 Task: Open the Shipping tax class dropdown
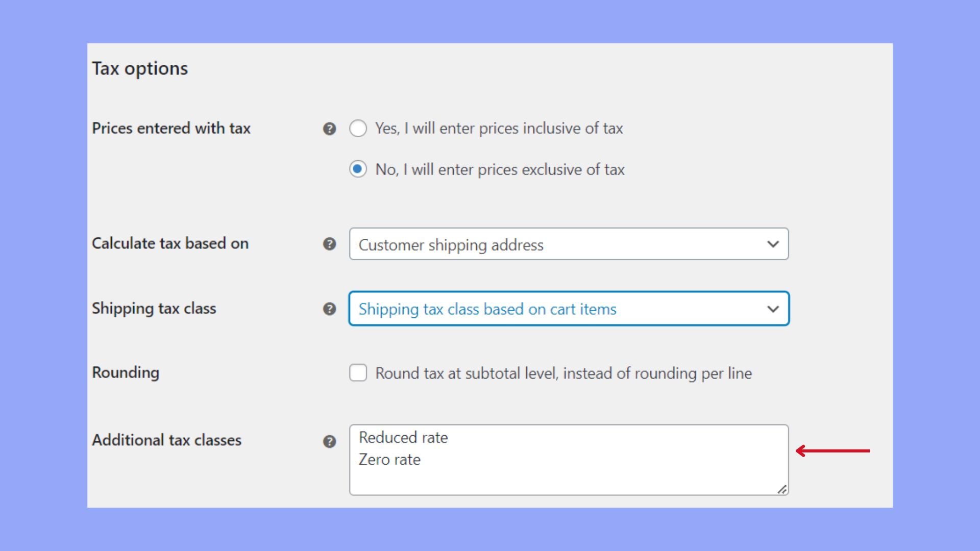click(x=568, y=309)
